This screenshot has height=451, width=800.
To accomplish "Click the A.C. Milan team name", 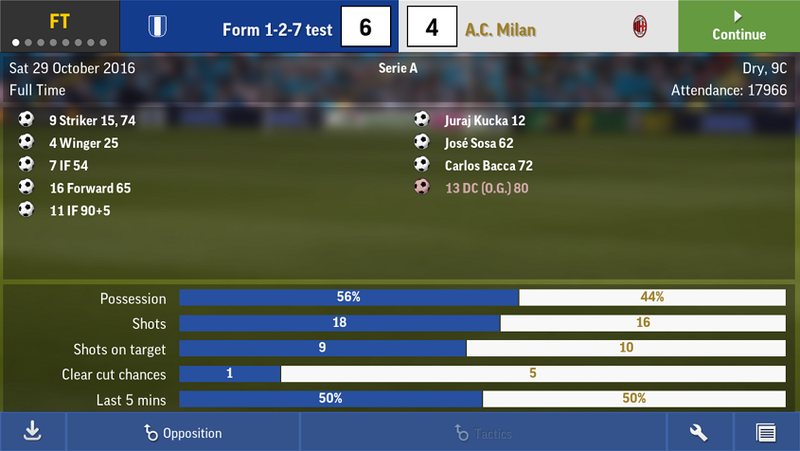I will click(x=500, y=30).
